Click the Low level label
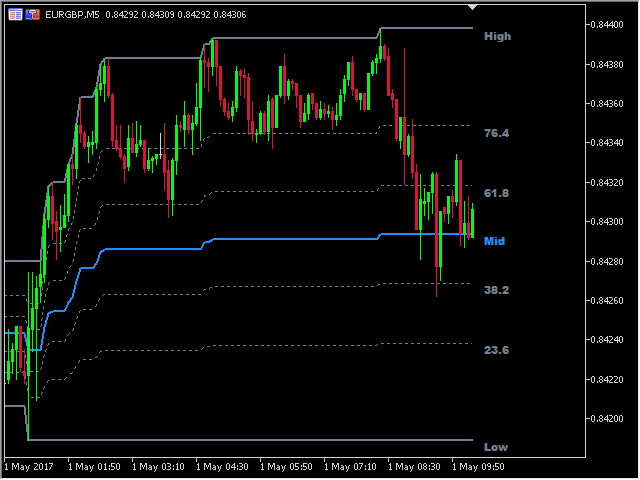 [x=496, y=447]
